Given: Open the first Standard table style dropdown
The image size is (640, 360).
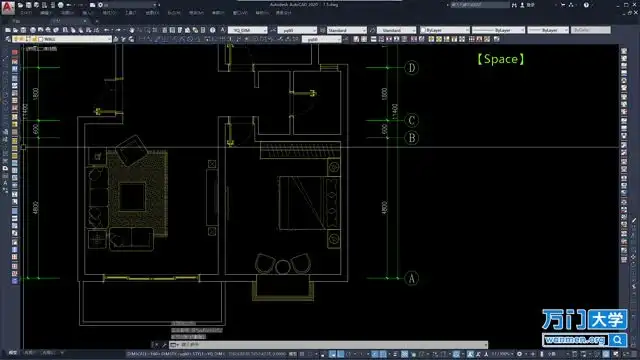Looking at the screenshot, I should [364, 30].
